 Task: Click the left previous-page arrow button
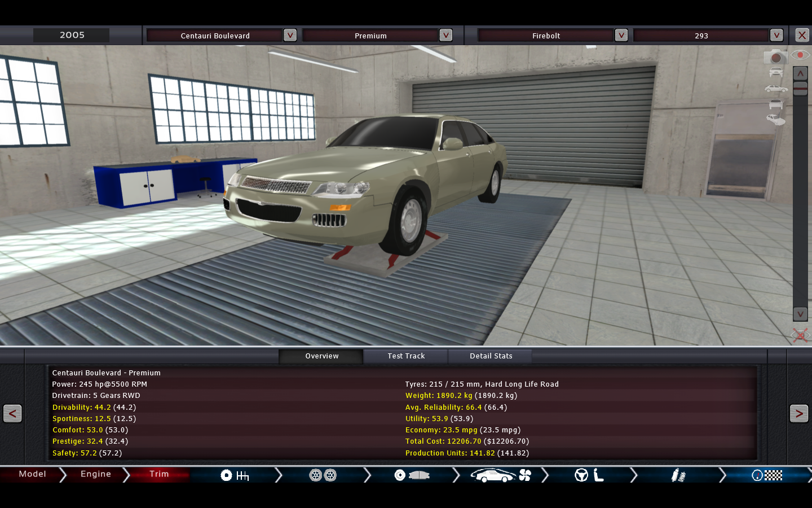click(12, 414)
